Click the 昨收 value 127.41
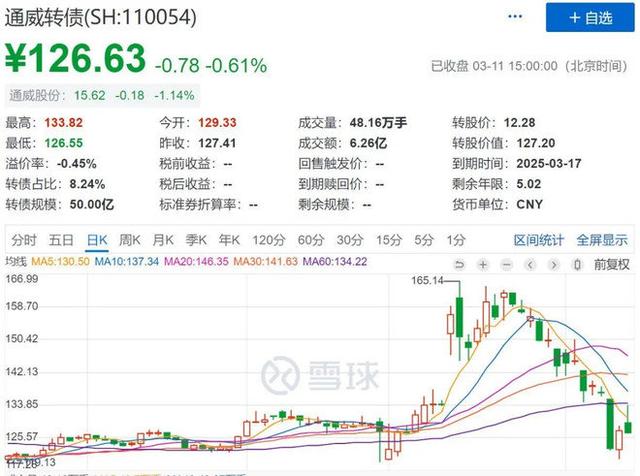Screen dimensions: 640x476 pyautogui.click(x=217, y=143)
